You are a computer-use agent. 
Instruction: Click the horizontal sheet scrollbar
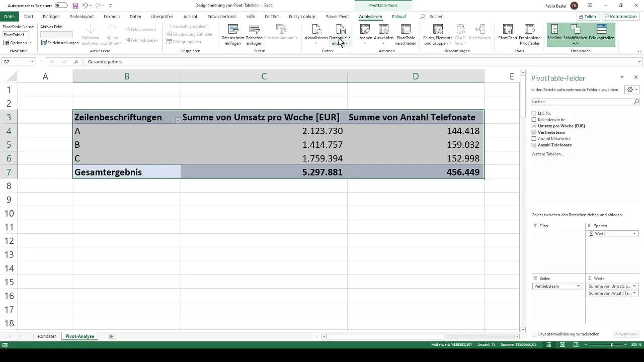[x=385, y=336]
